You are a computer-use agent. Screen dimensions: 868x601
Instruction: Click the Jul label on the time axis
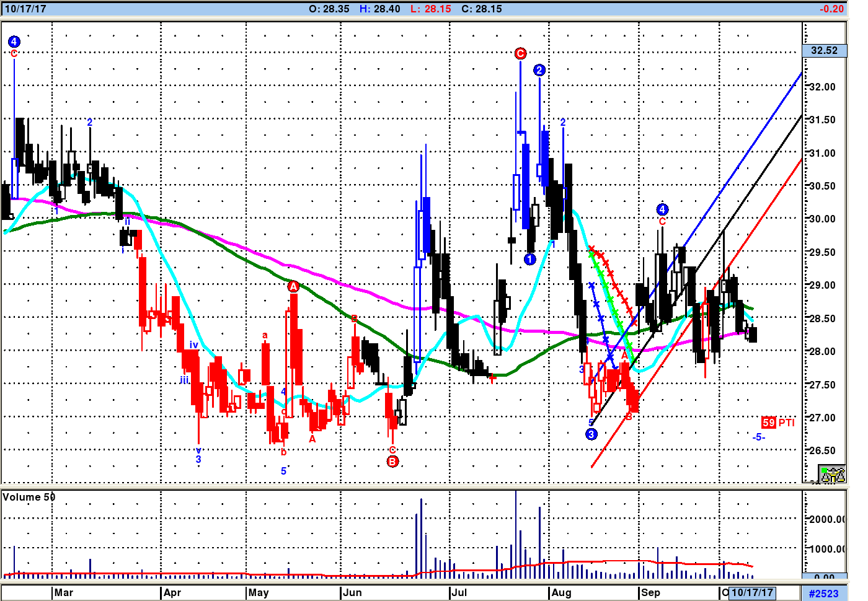pyautogui.click(x=459, y=592)
